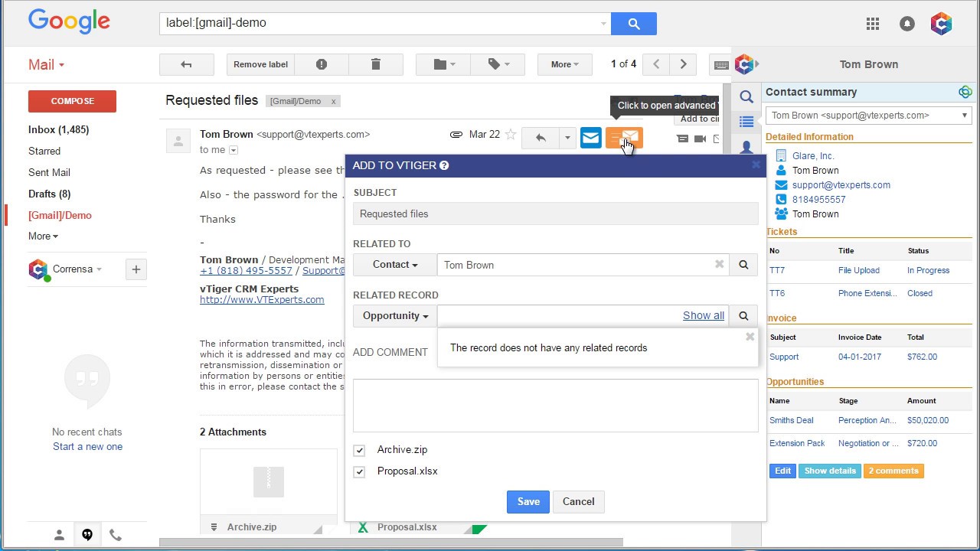Screen dimensions: 980x551
Task: Click the blue Edit button
Action: (782, 471)
